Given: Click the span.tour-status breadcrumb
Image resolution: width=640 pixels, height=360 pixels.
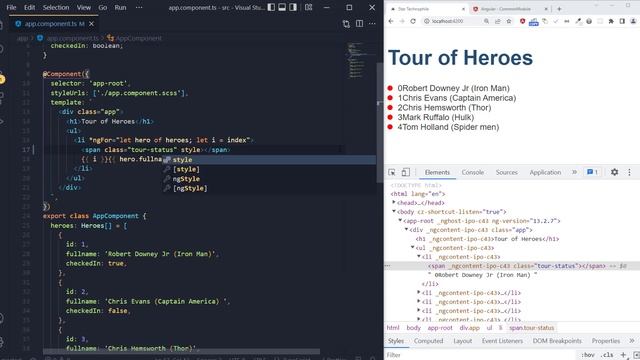Looking at the screenshot, I should click(531, 328).
